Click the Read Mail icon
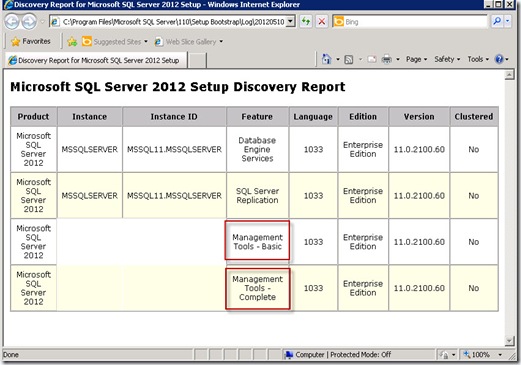 point(372,59)
